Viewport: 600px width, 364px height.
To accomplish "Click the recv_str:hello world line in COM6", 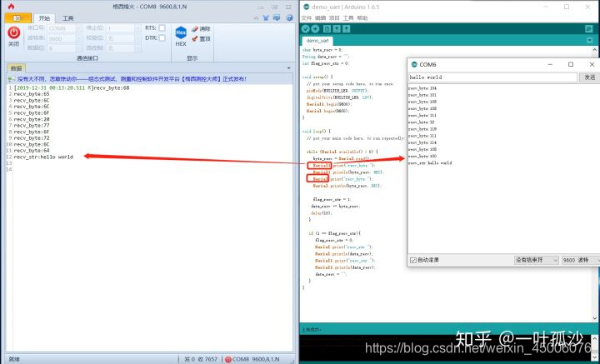I will [x=430, y=163].
